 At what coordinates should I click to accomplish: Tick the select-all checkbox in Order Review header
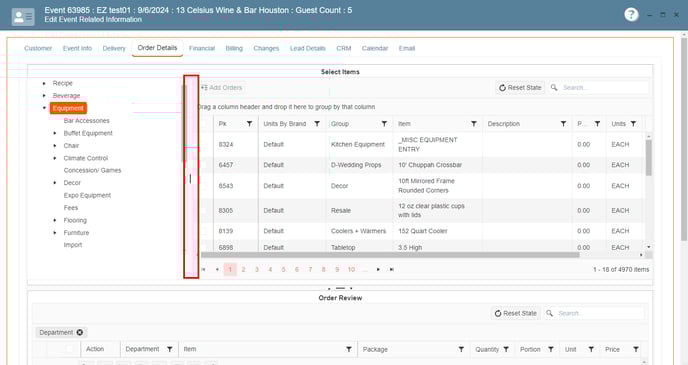(69, 349)
